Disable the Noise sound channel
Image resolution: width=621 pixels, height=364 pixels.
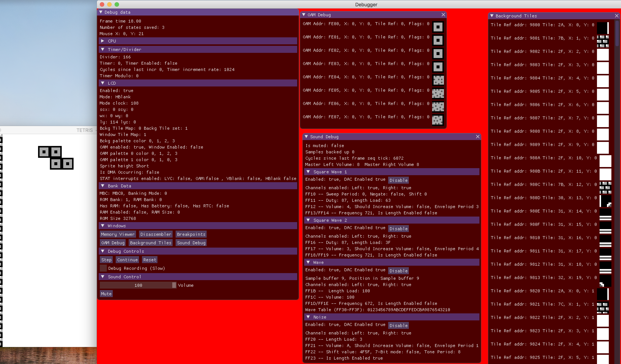pos(398,325)
